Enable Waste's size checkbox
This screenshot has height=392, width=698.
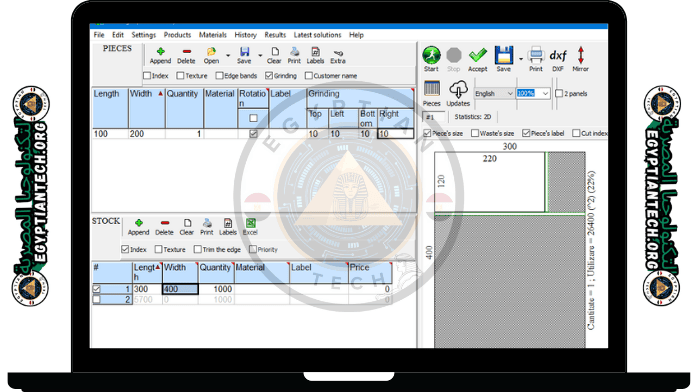point(475,133)
